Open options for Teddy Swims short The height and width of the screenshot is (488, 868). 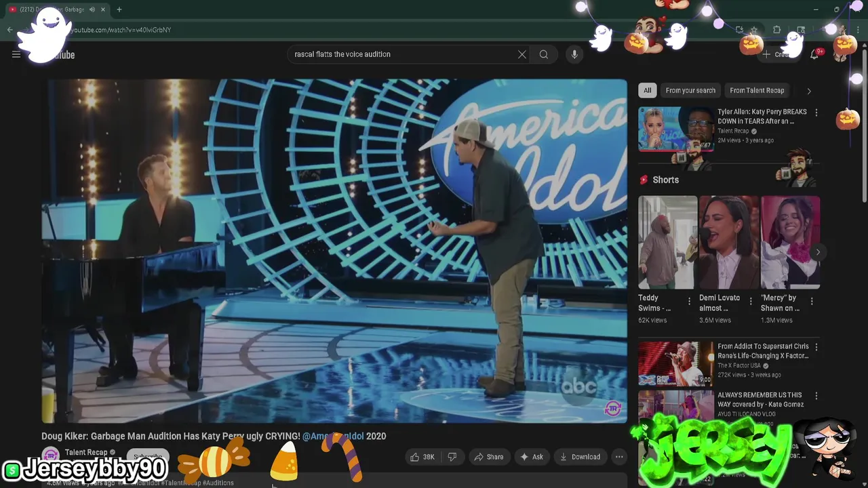click(x=689, y=302)
